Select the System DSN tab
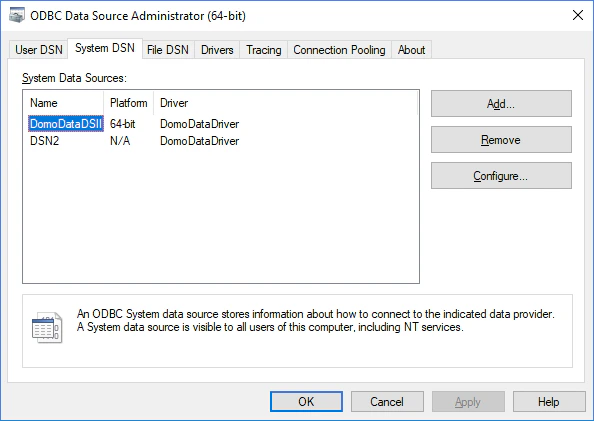This screenshot has width=594, height=421. [105, 48]
